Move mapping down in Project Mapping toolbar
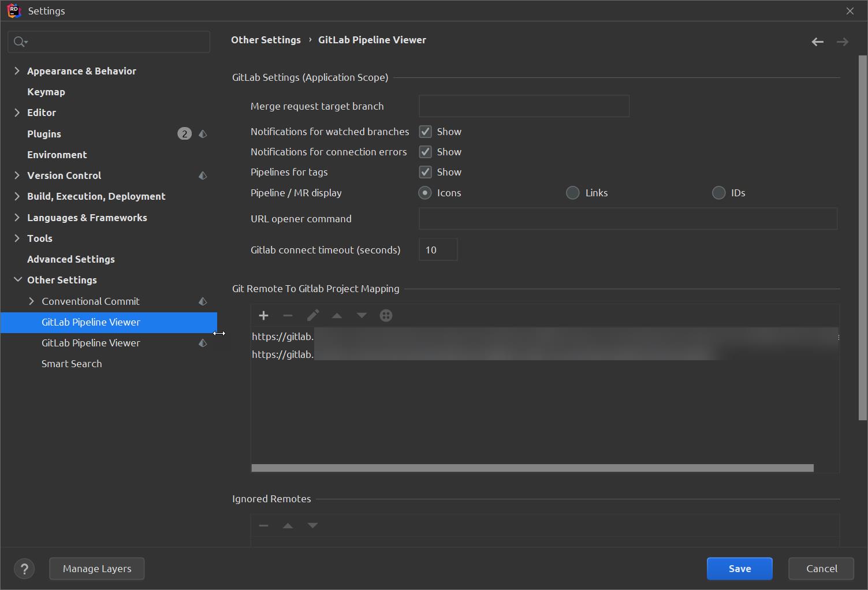Screen dimensions: 868x590 pyautogui.click(x=362, y=315)
